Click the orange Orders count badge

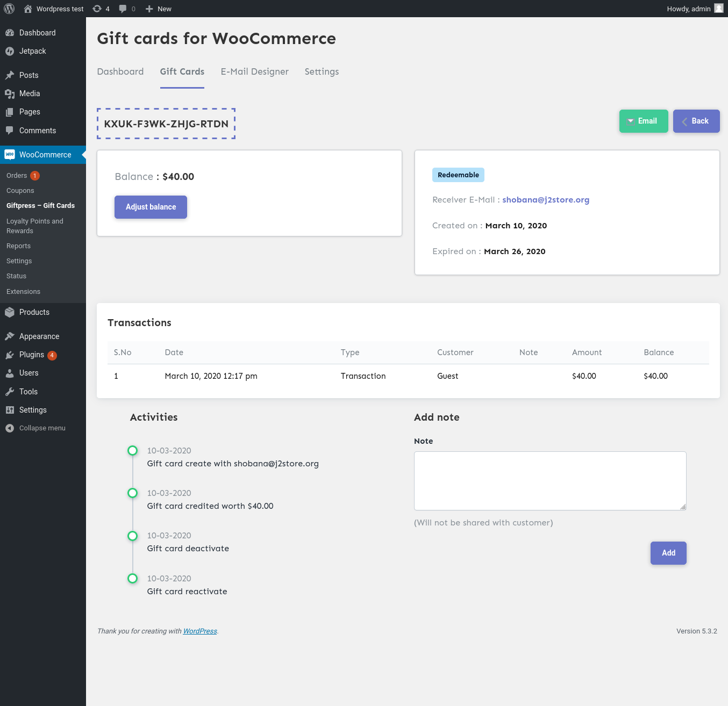click(x=35, y=176)
